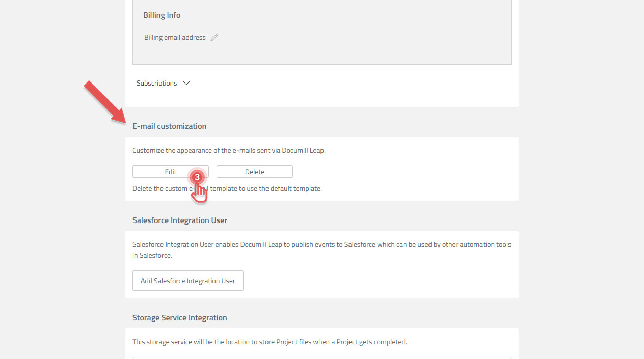Click the numbered step 3 marker
The height and width of the screenshot is (359, 644).
[198, 178]
